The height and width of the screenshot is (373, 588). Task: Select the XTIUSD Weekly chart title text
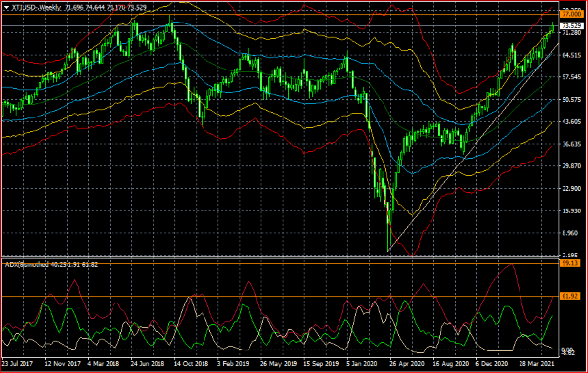click(36, 7)
